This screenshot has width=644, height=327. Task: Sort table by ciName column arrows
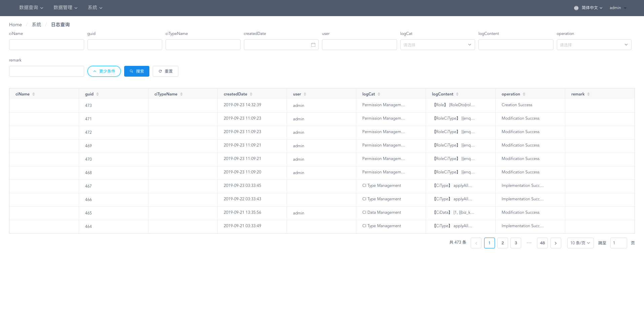[x=34, y=94]
